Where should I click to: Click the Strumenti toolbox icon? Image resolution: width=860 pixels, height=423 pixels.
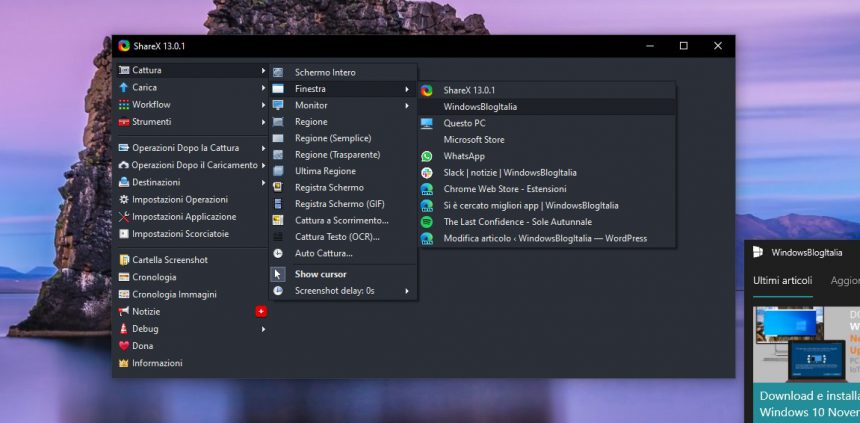(x=124, y=122)
